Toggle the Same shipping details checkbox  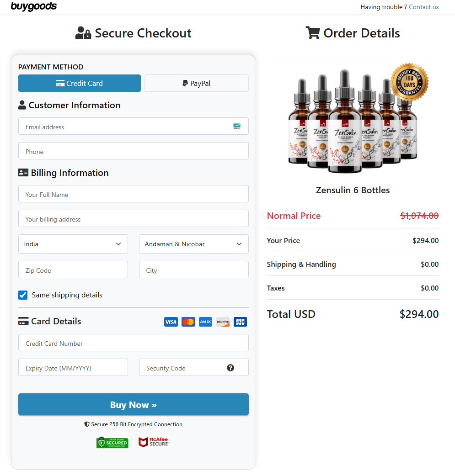(23, 295)
